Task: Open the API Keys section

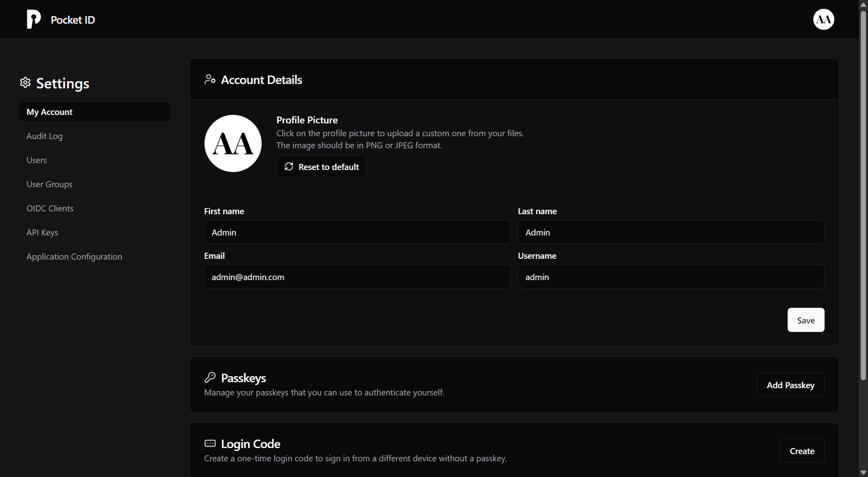Action: tap(42, 232)
